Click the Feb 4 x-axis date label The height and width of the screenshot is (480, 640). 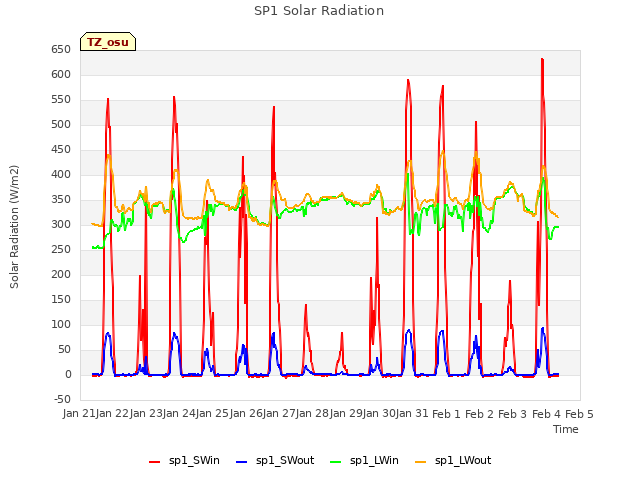[546, 414]
